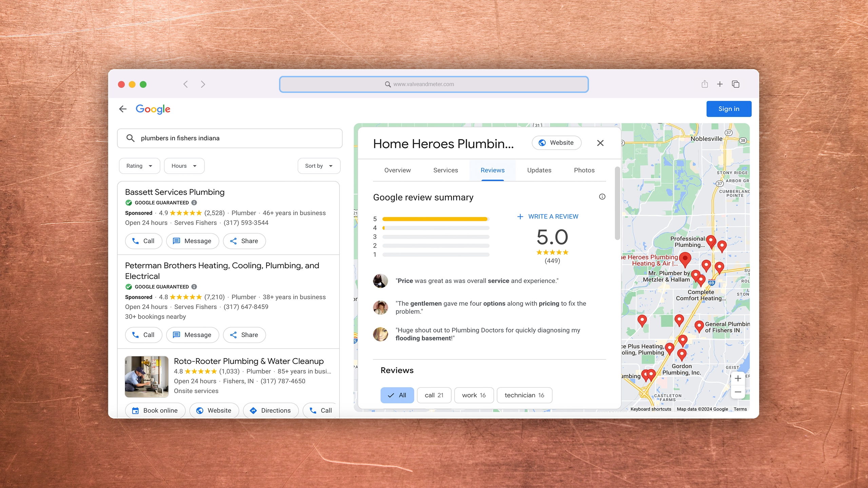Click the 3-star rating bar

(436, 237)
